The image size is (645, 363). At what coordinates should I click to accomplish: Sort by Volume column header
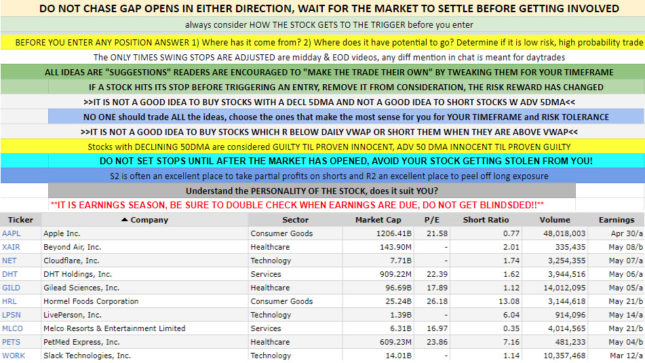[555, 220]
